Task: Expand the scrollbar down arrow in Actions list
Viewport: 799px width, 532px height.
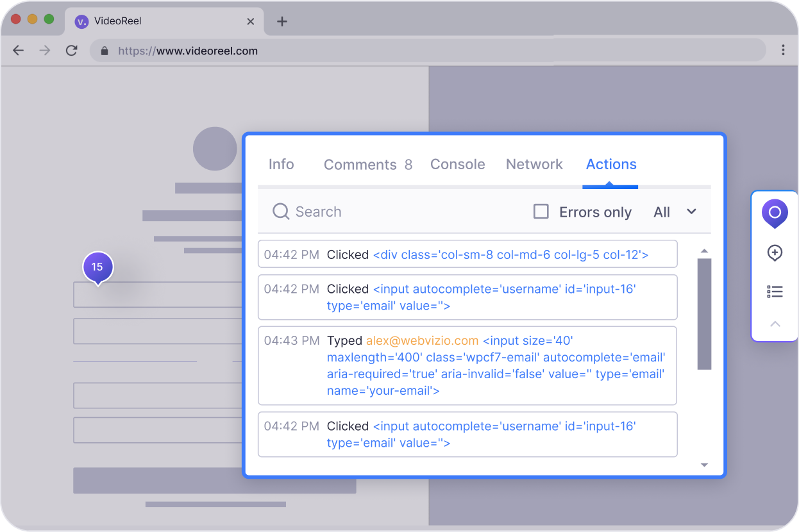Action: pos(704,464)
